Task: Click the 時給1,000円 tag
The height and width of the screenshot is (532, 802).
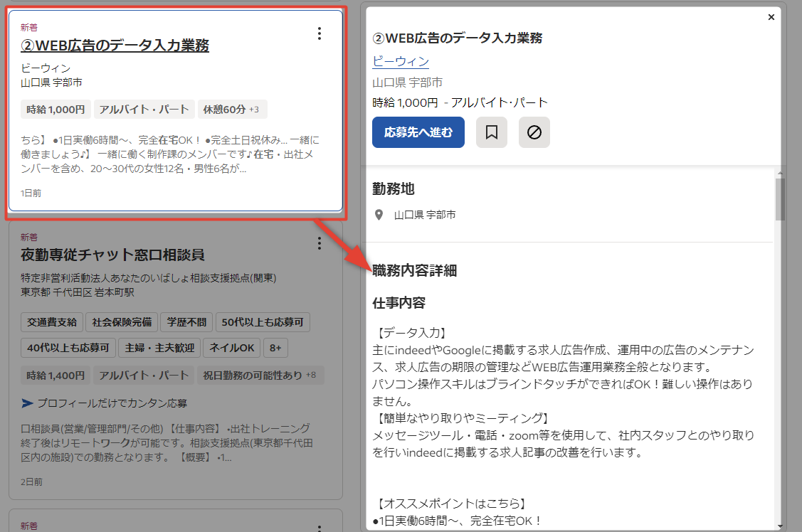Action: click(55, 109)
